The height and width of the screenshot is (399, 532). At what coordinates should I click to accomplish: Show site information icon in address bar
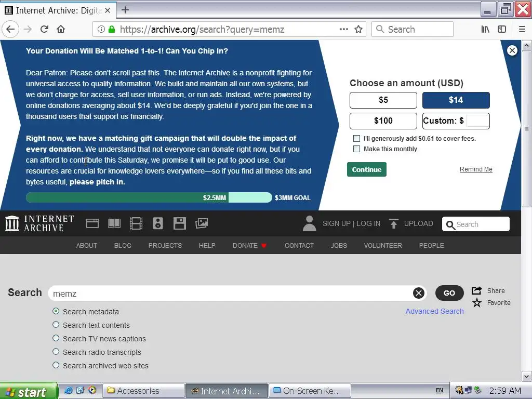point(101,29)
